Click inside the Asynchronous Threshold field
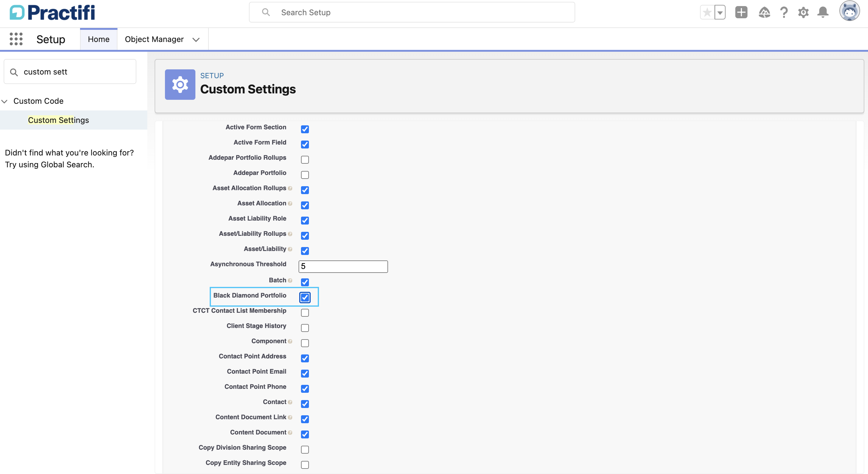Viewport: 868px width, 474px height. [343, 266]
